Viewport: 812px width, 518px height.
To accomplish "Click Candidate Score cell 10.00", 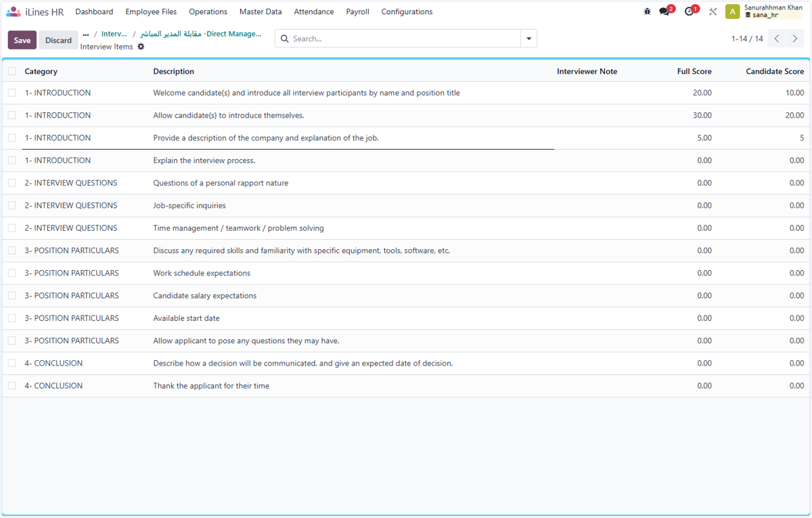I will (794, 93).
